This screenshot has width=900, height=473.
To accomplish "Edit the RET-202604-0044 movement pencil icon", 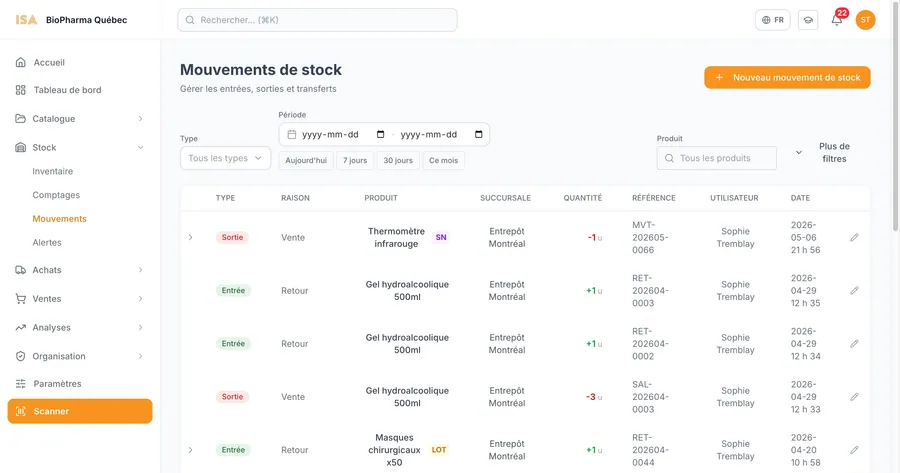I will 854,450.
